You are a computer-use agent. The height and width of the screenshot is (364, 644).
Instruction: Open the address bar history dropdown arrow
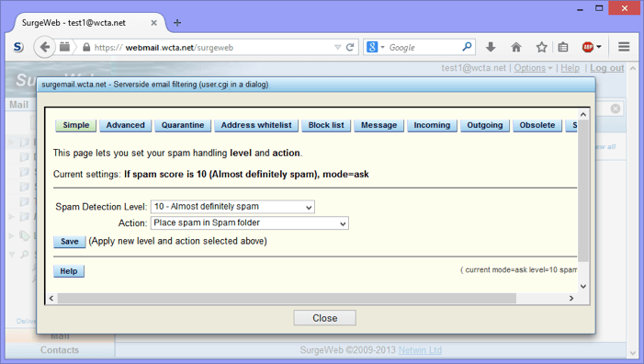click(x=337, y=47)
